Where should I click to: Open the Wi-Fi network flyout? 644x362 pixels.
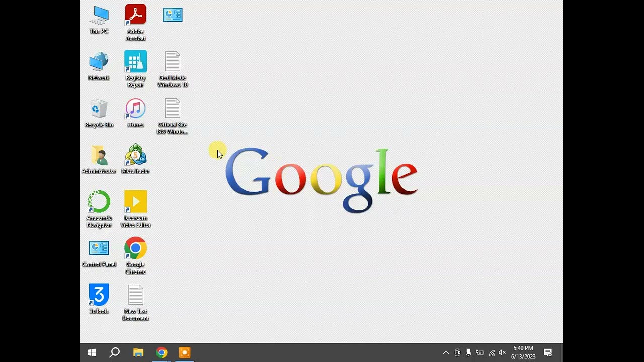click(x=492, y=353)
